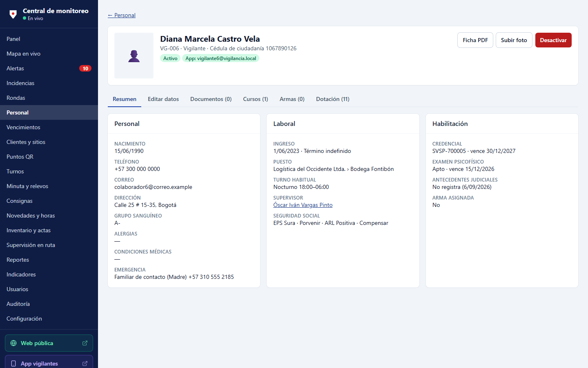
Task: Open the Cursos (1) tab
Action: pos(256,99)
